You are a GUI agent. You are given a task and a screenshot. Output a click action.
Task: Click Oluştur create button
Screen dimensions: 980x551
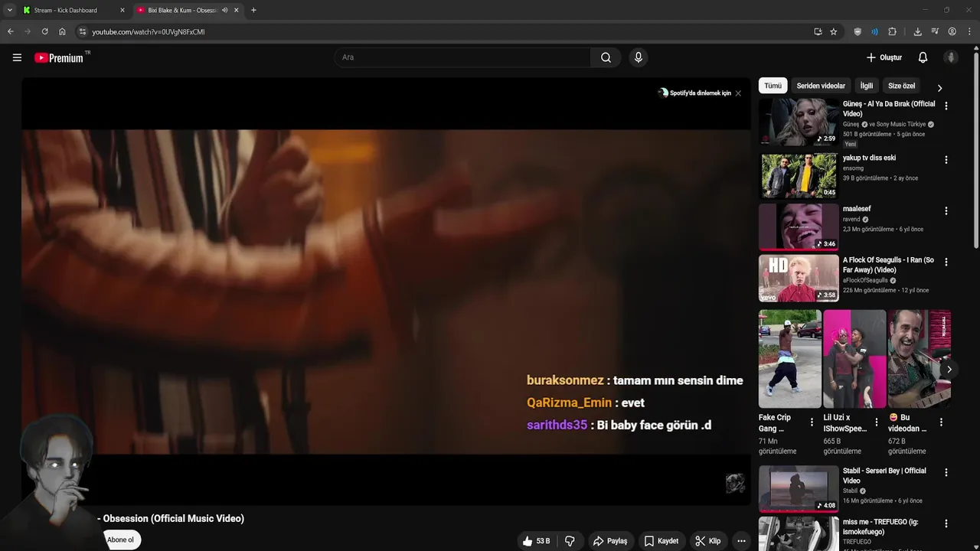[x=884, y=57]
